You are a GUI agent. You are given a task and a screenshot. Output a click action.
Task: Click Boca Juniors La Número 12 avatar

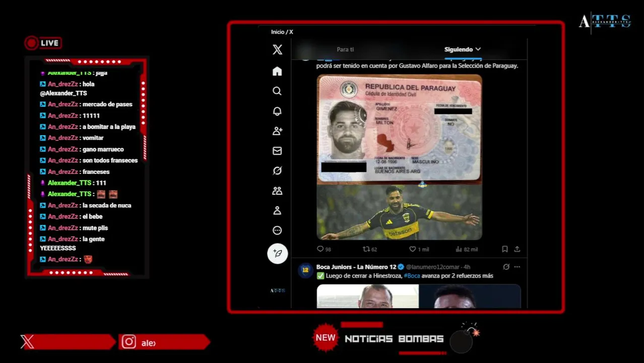tap(305, 270)
